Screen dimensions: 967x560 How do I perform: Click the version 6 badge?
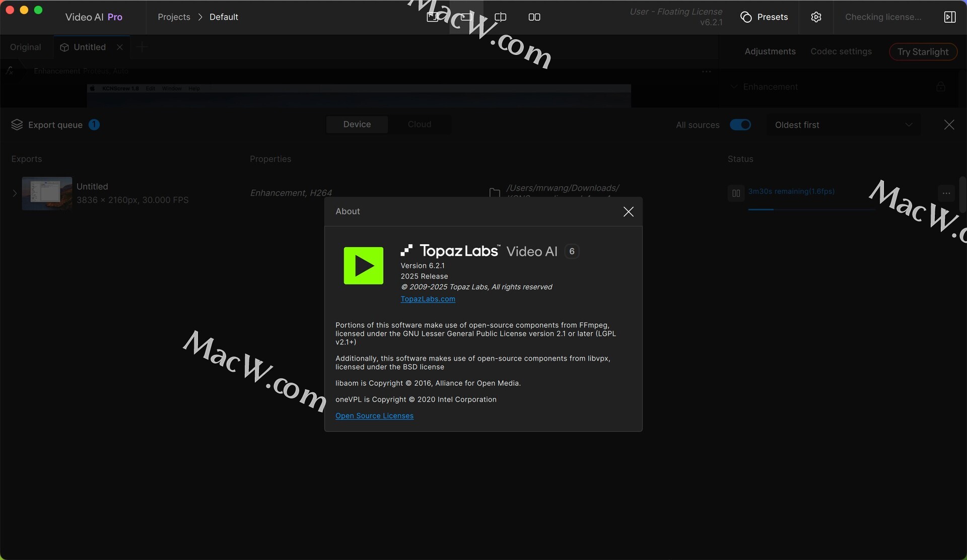point(572,251)
